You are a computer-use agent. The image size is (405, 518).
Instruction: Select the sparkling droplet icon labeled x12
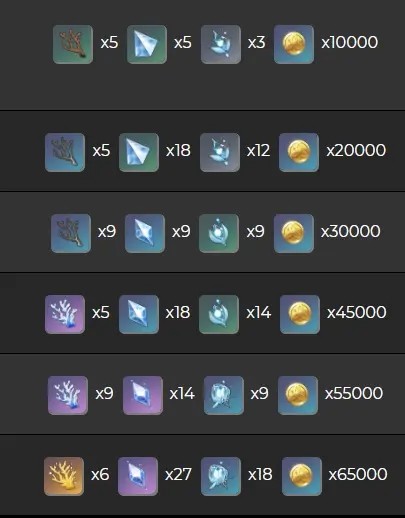pyautogui.click(x=220, y=152)
